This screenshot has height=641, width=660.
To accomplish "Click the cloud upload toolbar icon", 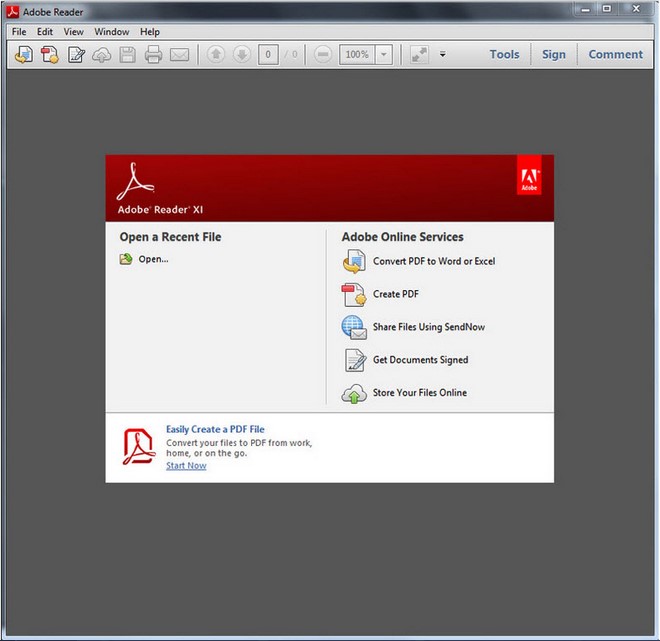I will pyautogui.click(x=102, y=55).
